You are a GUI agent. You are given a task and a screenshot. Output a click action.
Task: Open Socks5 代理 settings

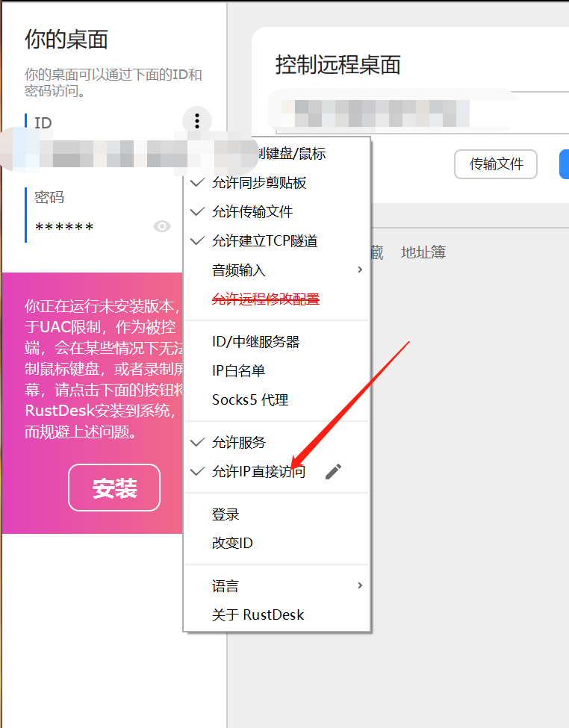(x=277, y=399)
